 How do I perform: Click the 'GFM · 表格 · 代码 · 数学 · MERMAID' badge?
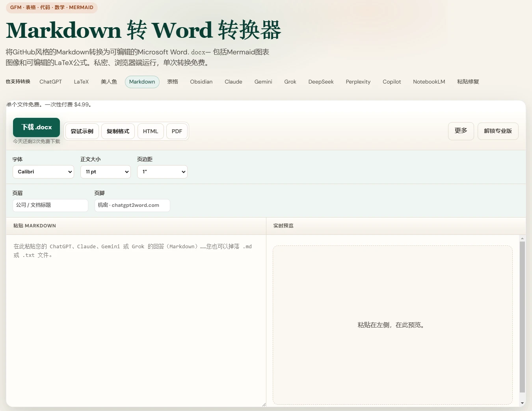[52, 7]
